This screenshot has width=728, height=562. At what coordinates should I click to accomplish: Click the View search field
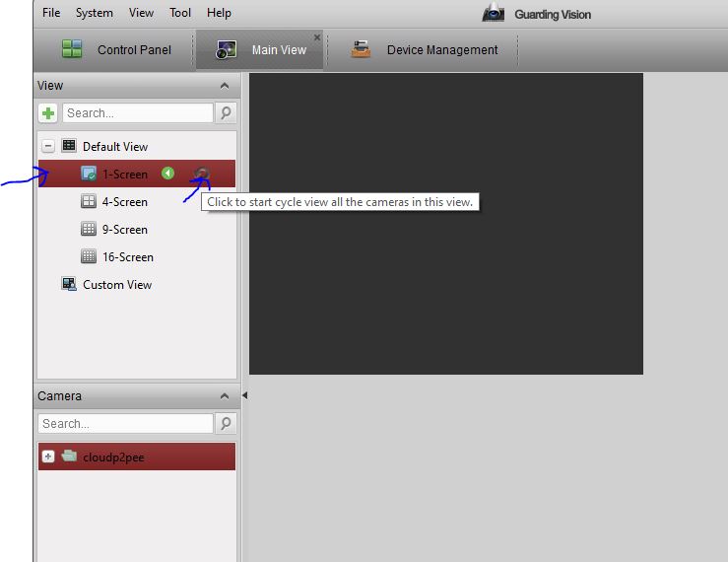coord(138,113)
